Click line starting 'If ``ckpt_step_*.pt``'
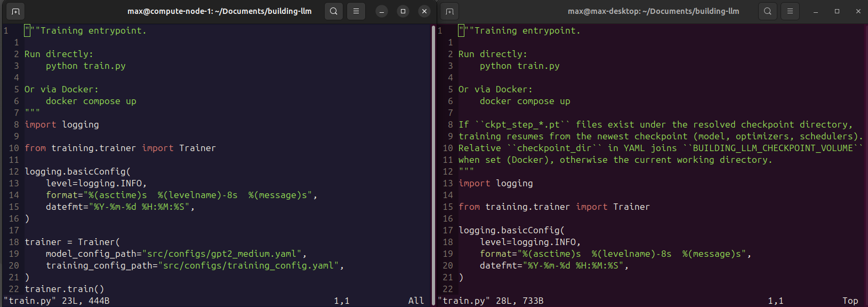868x307 pixels. point(656,125)
